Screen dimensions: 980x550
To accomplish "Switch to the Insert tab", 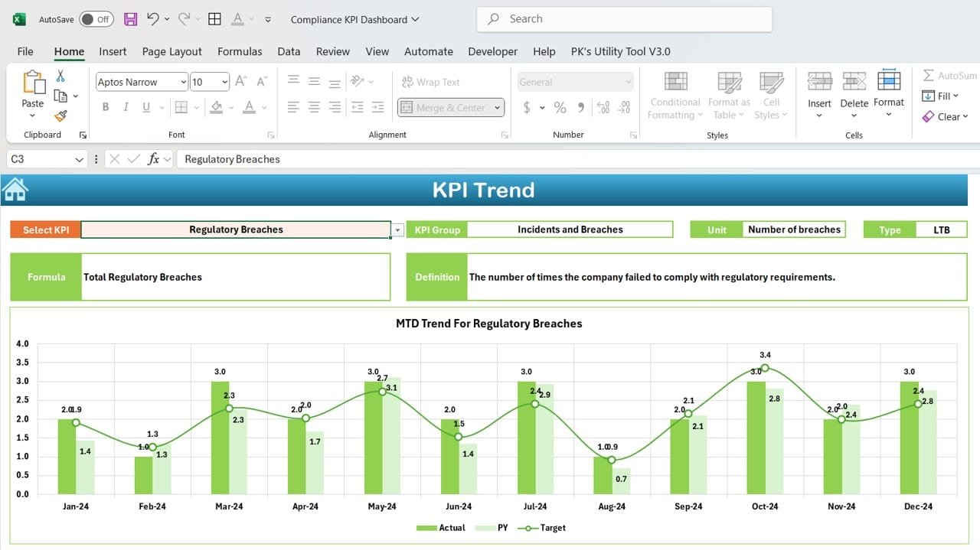I will coord(113,51).
